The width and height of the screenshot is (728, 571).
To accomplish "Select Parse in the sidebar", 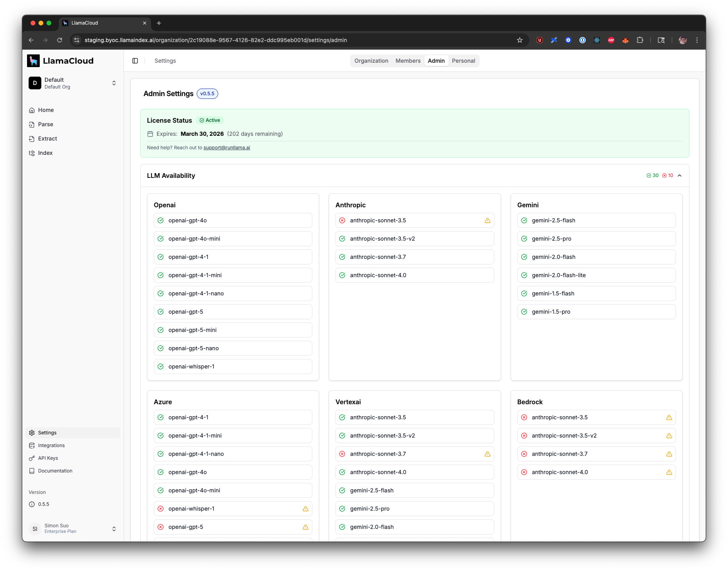I will (x=45, y=124).
